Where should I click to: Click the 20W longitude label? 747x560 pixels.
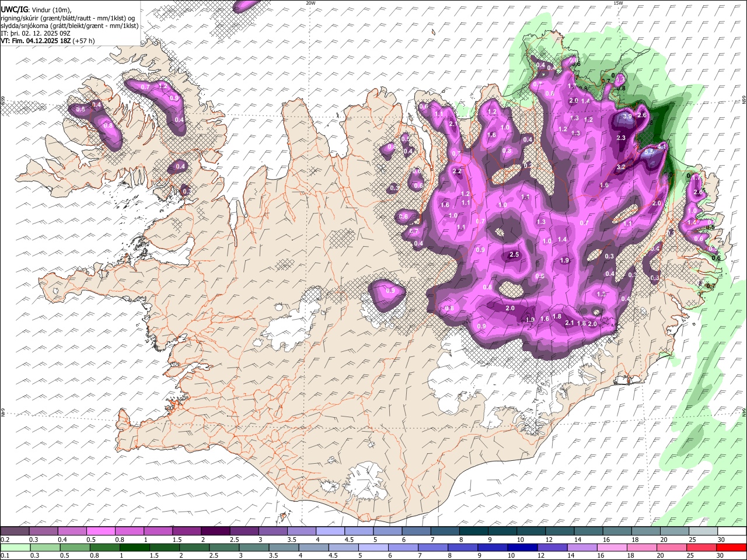point(310,3)
